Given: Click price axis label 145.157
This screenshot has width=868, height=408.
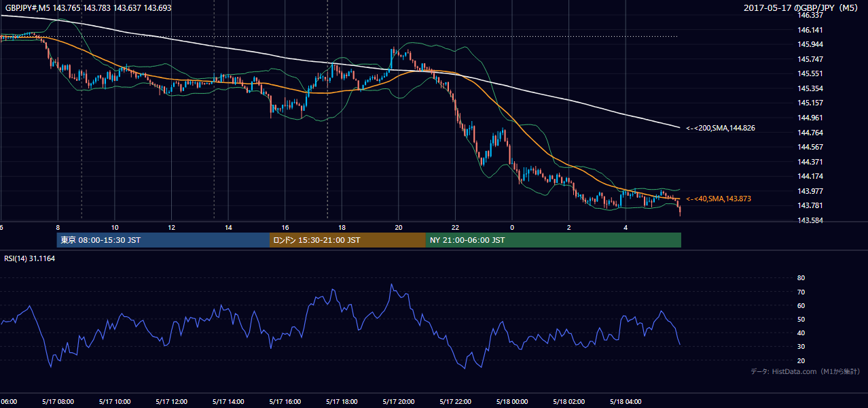Looking at the screenshot, I should pyautogui.click(x=810, y=103).
